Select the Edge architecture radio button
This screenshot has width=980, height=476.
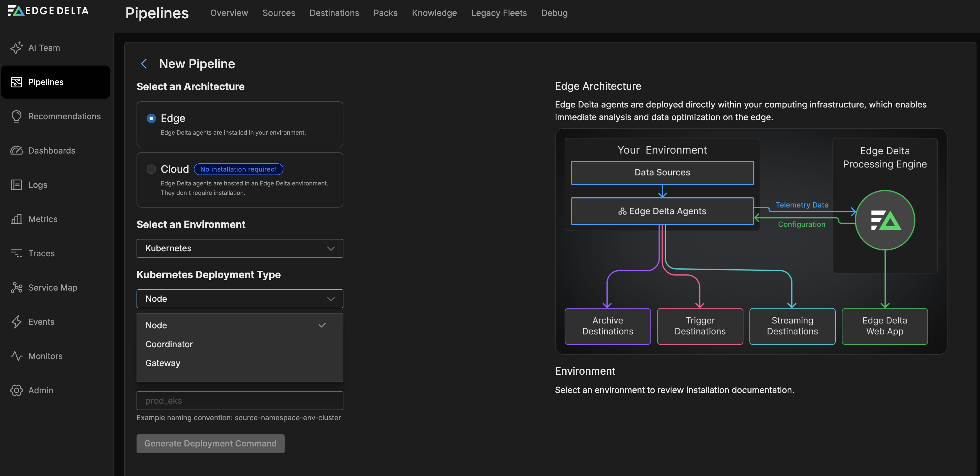[x=151, y=118]
